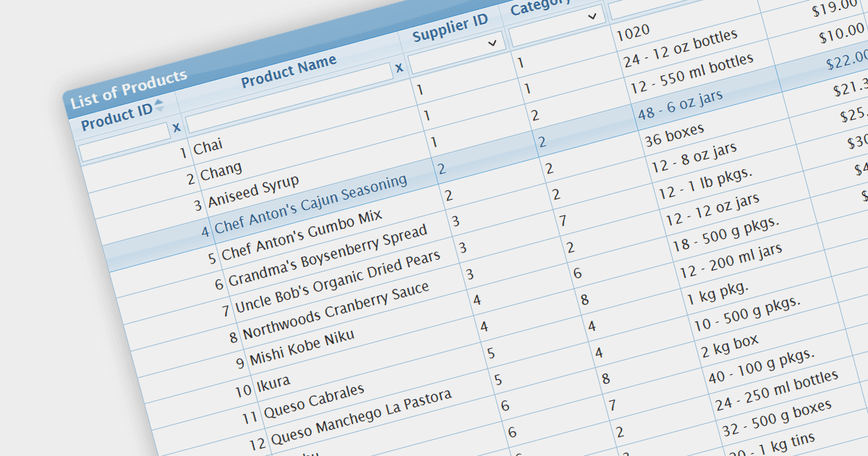This screenshot has height=456, width=868.
Task: Select the Aniseed Syrup cell
Action: point(253,192)
